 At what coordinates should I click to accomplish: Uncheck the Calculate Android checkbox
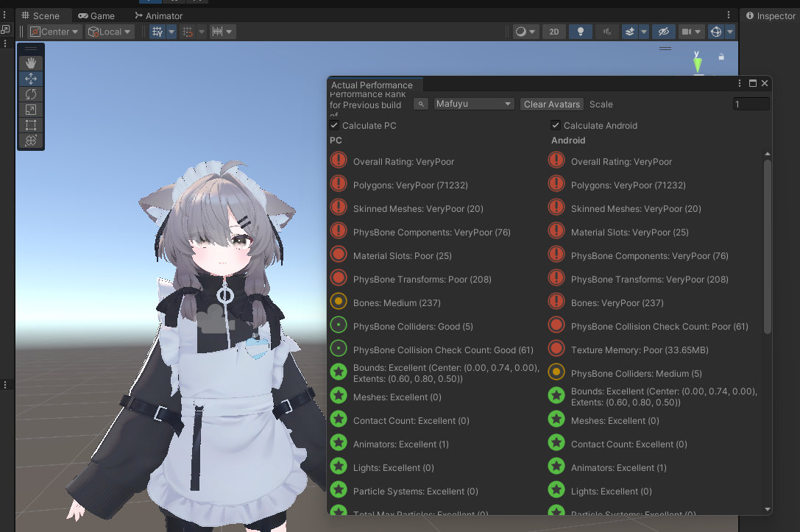(556, 125)
